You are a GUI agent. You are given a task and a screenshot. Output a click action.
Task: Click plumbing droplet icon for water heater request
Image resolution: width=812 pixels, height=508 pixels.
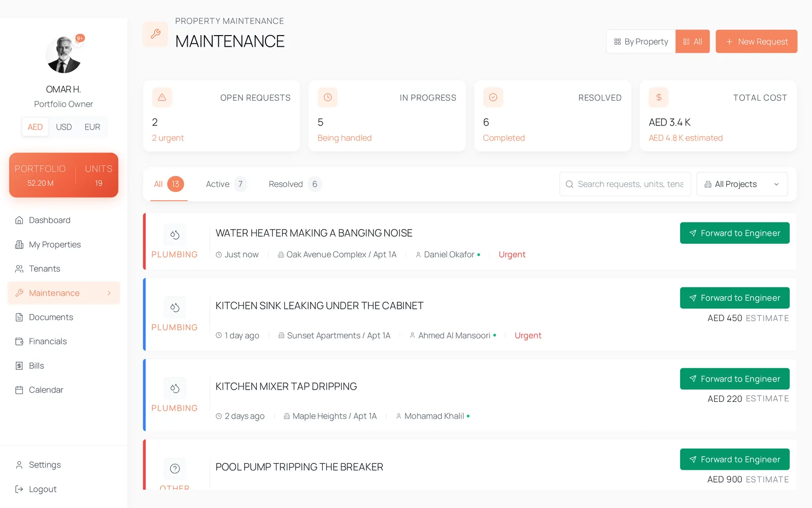pos(175,235)
